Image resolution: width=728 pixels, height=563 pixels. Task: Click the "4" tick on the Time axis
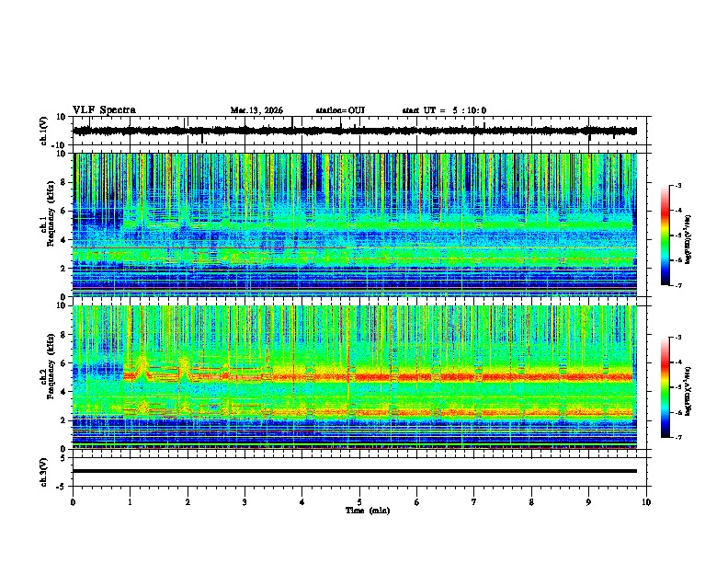tap(302, 502)
